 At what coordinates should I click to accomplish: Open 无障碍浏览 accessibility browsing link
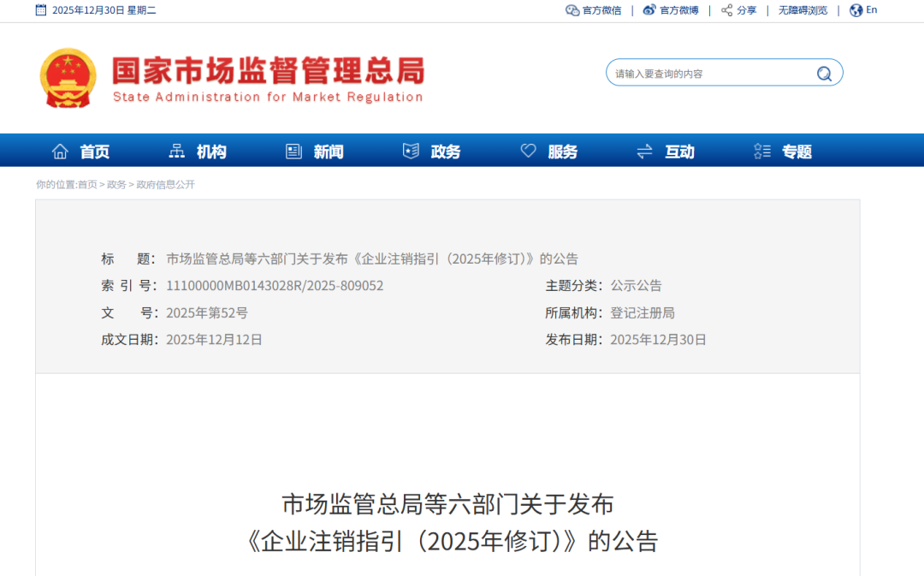[x=803, y=10]
